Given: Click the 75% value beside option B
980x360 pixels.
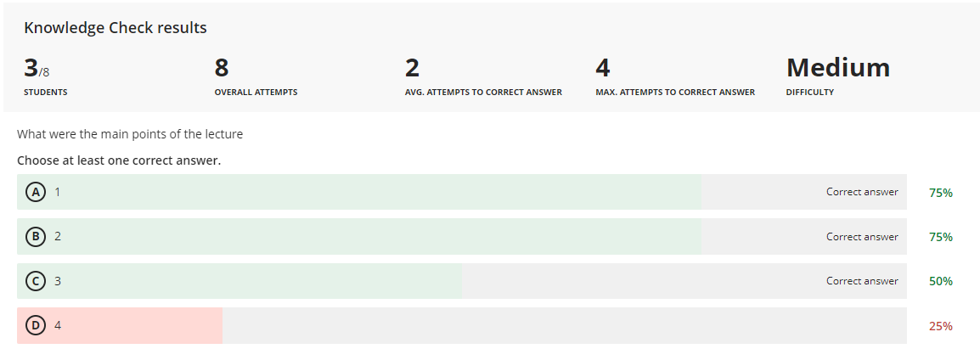Looking at the screenshot, I should tap(940, 237).
